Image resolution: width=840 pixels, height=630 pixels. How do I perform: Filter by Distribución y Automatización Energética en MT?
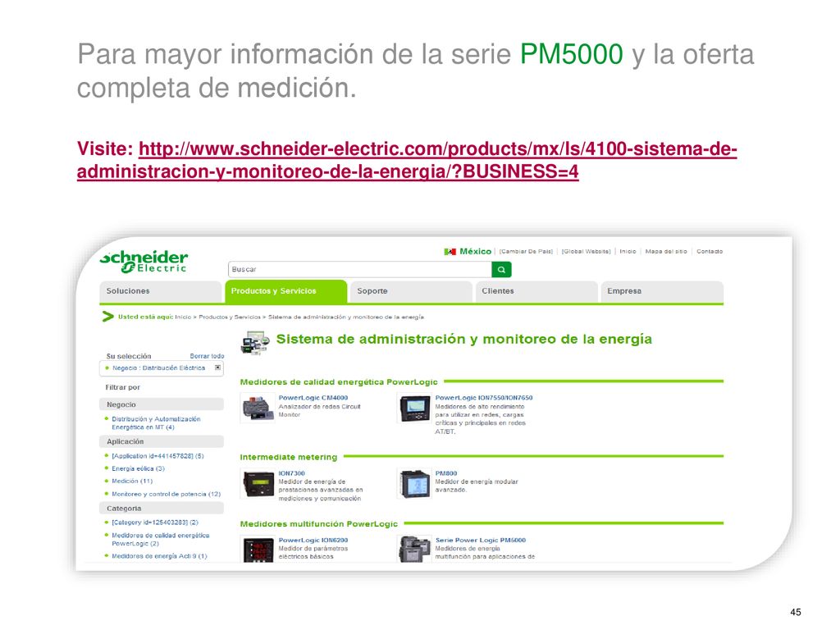(x=156, y=423)
